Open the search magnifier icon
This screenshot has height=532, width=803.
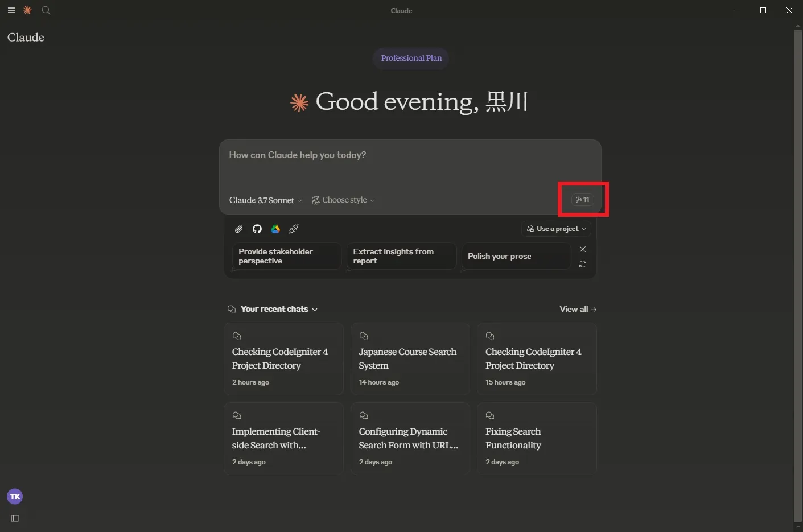click(46, 10)
